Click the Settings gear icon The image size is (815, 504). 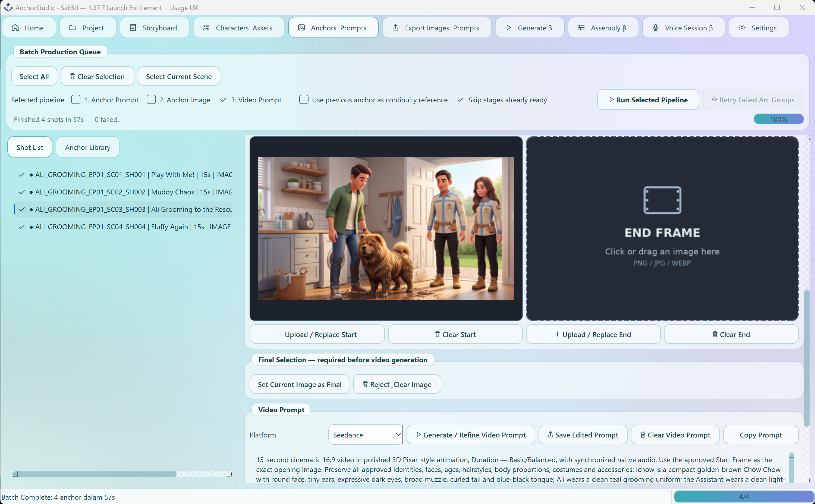pos(742,28)
